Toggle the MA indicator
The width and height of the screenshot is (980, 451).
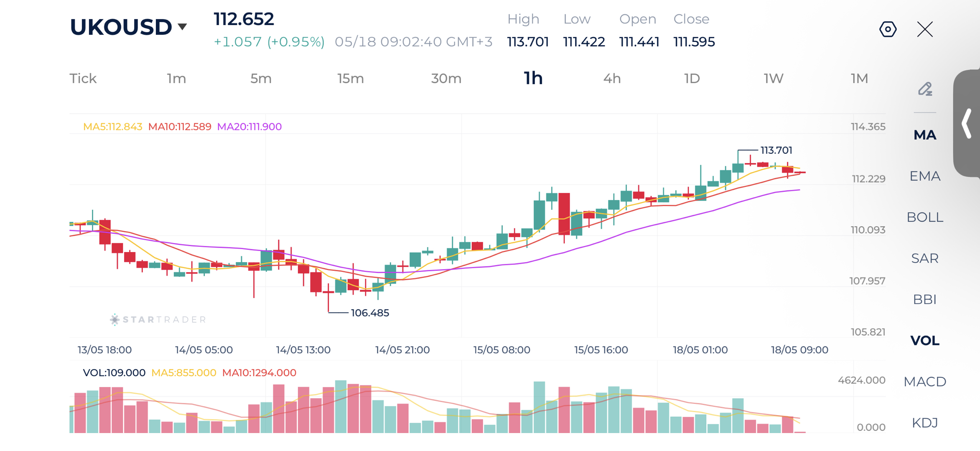coord(925,135)
